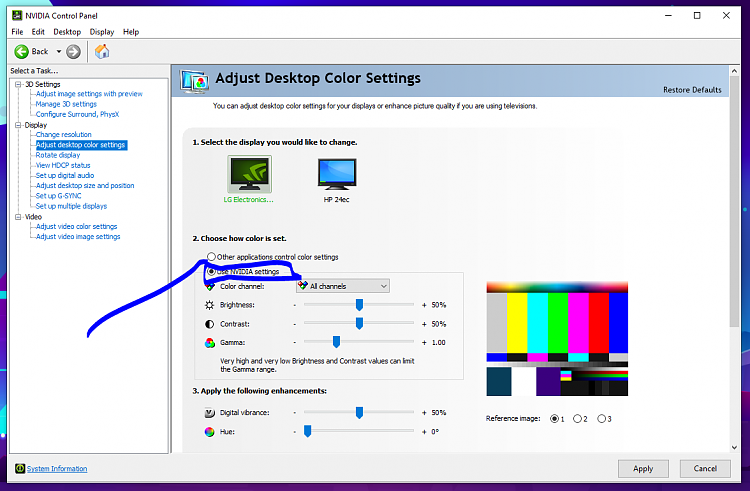The image size is (750, 491).
Task: Open Adjust desktop size and position
Action: tap(85, 185)
